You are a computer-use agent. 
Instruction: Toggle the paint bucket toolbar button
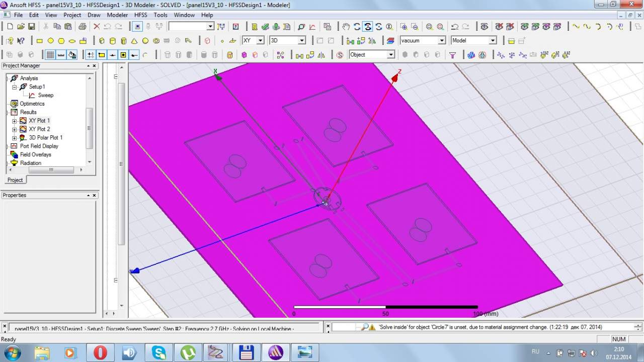(x=72, y=55)
